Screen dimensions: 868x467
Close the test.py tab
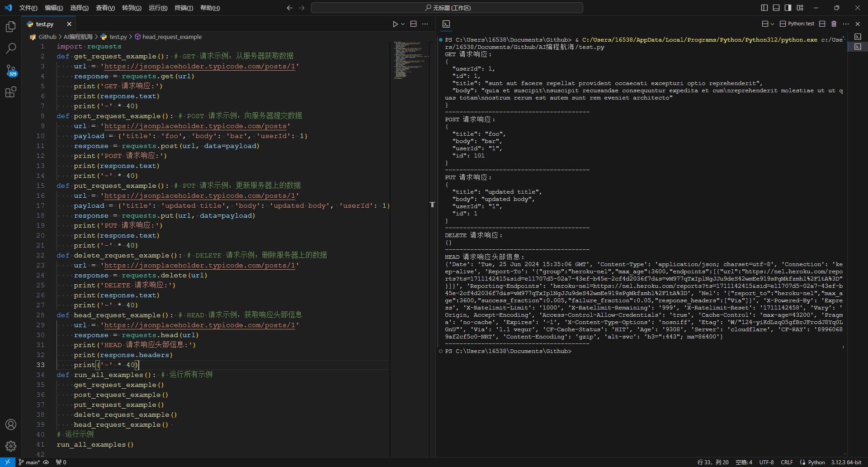(69, 24)
